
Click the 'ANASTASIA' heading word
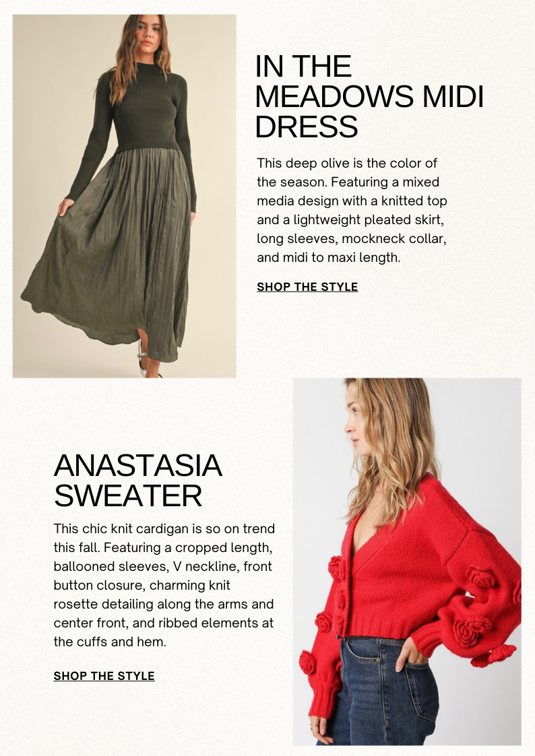coord(138,466)
